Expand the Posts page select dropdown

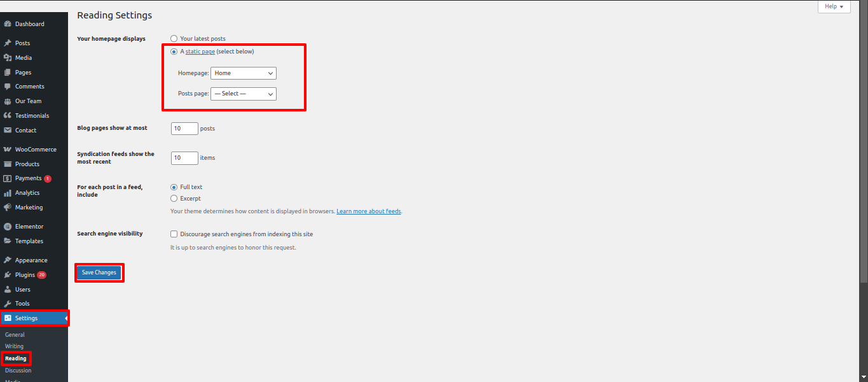point(243,94)
